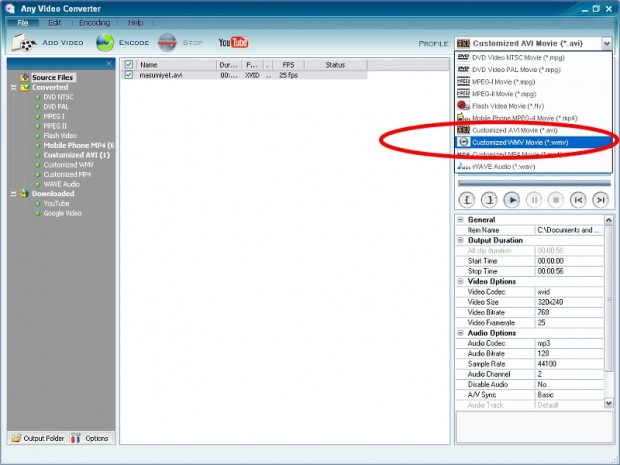Choose WAVE Audio (*.wav) profile
This screenshot has height=465, width=620.
coord(533,166)
